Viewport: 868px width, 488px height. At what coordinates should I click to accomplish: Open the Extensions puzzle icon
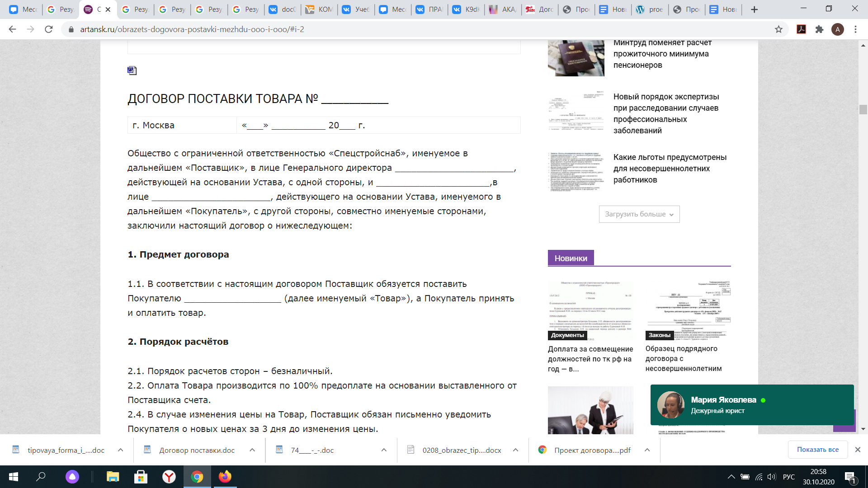tap(819, 29)
